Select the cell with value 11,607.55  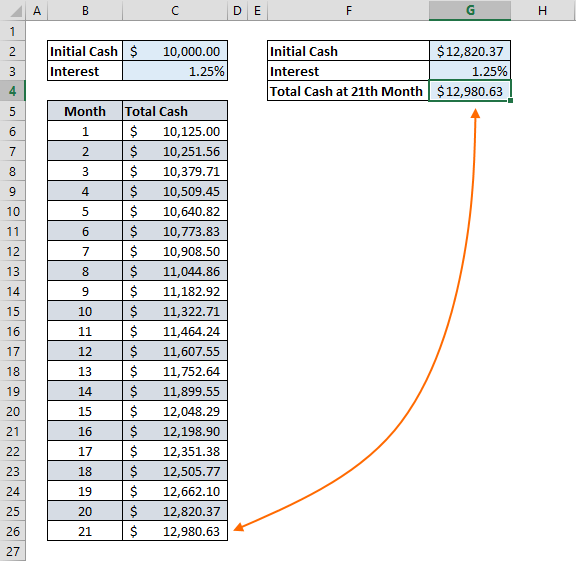pyautogui.click(x=175, y=351)
